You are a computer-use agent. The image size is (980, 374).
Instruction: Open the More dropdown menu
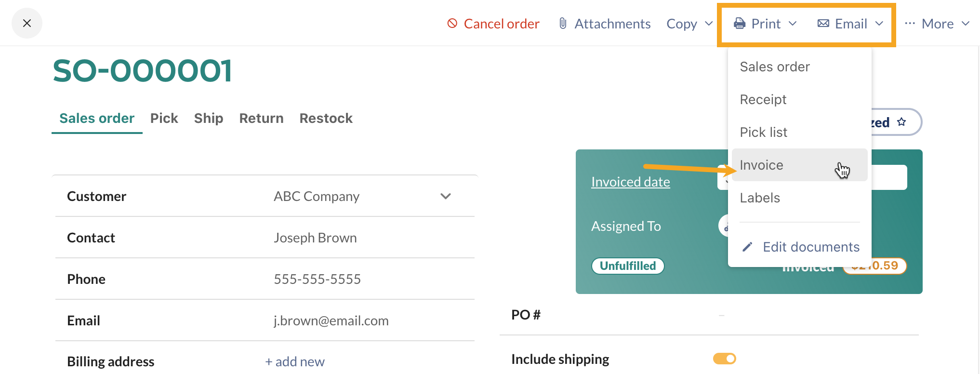tap(937, 23)
